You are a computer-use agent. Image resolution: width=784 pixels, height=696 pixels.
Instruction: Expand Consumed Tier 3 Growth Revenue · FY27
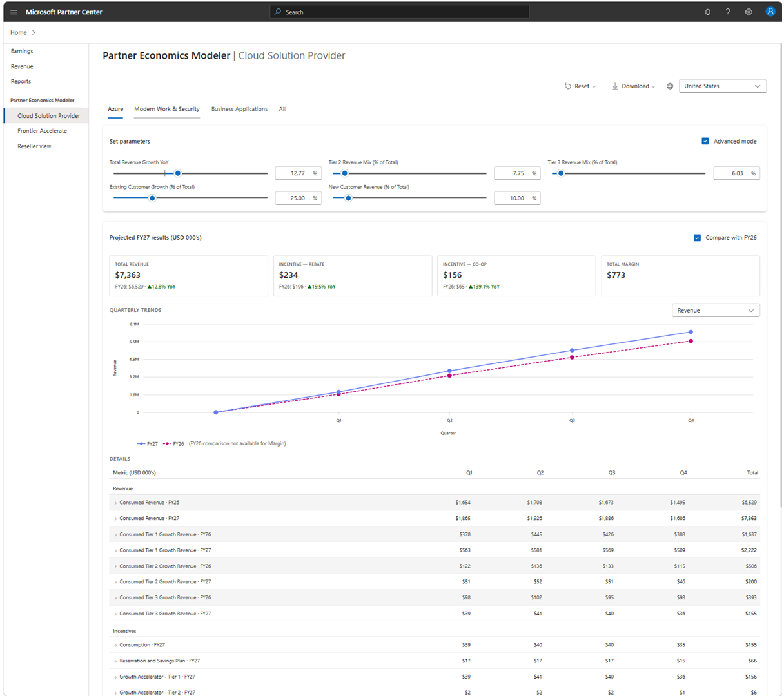click(x=115, y=614)
